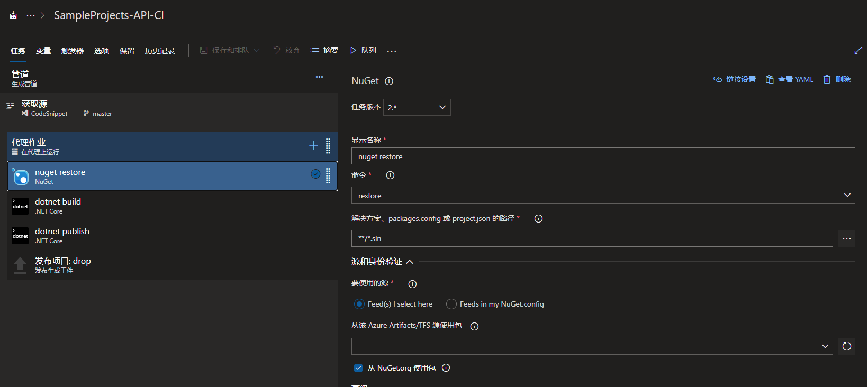Switch to the 触发器 tab
The height and width of the screenshot is (388, 868).
73,51
